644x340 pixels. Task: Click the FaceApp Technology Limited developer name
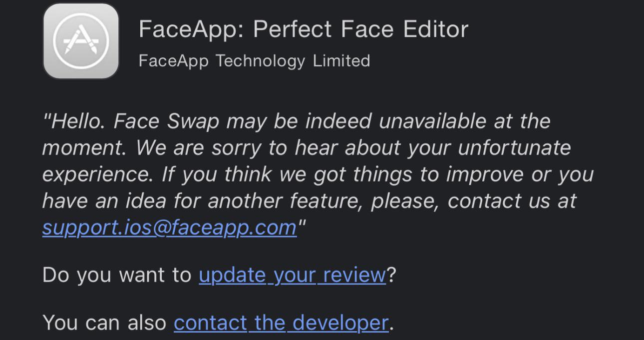click(x=254, y=61)
